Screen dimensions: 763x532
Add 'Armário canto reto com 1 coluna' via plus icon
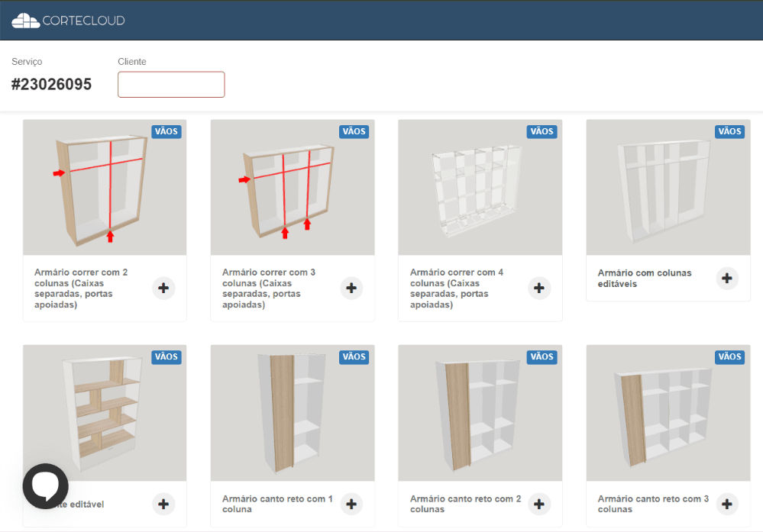pos(351,504)
